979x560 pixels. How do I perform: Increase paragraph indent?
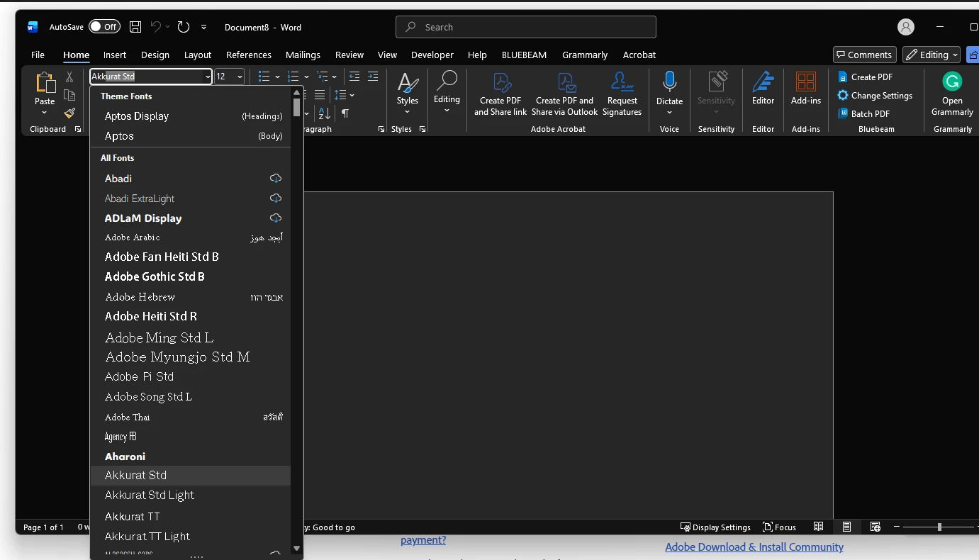click(x=373, y=77)
